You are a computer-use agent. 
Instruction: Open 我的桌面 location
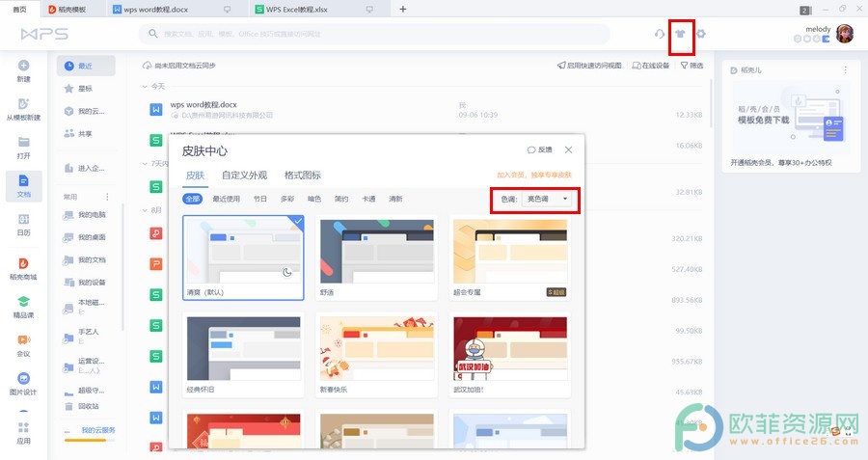[86, 237]
